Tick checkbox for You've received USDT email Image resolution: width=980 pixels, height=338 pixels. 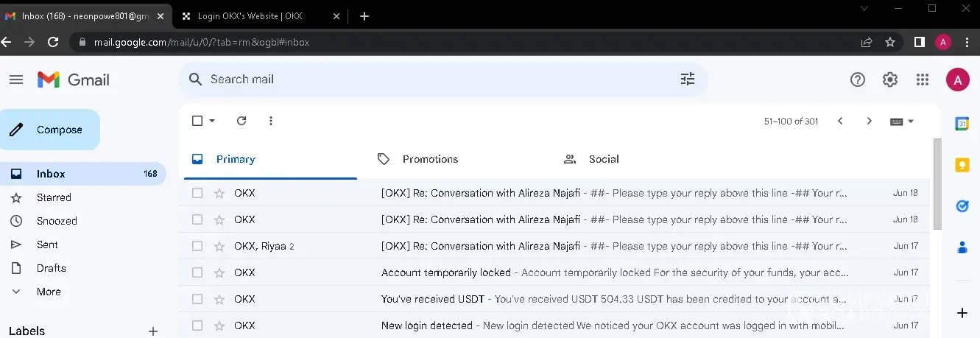pyautogui.click(x=197, y=299)
